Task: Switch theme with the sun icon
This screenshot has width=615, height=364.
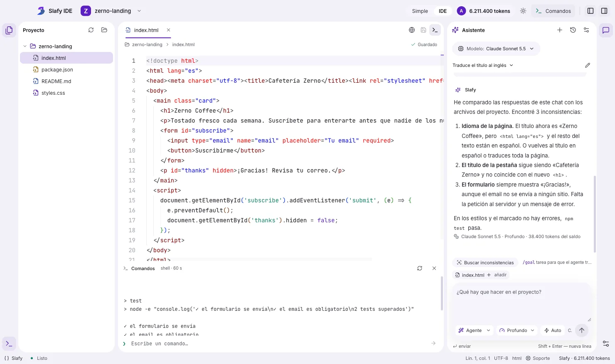Action: tap(523, 11)
